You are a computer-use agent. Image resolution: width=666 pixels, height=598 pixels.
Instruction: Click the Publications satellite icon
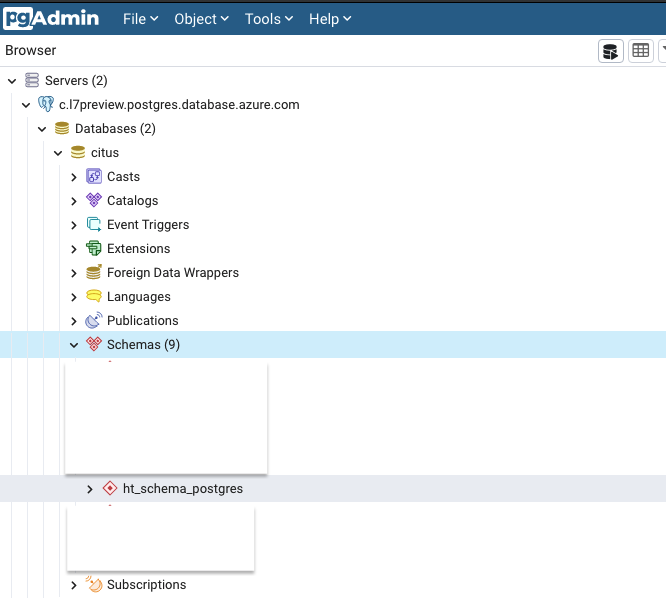[x=94, y=320]
